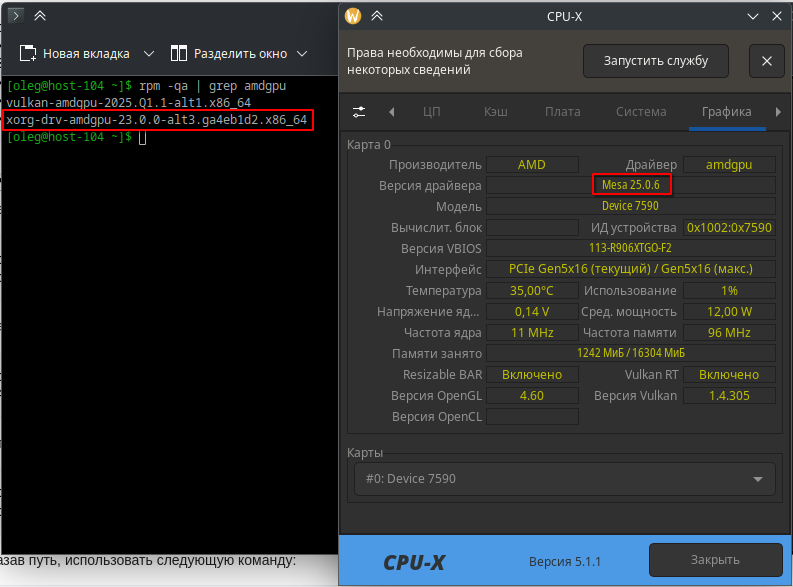This screenshot has width=793, height=587.
Task: Switch to the Плата tab
Action: (563, 112)
